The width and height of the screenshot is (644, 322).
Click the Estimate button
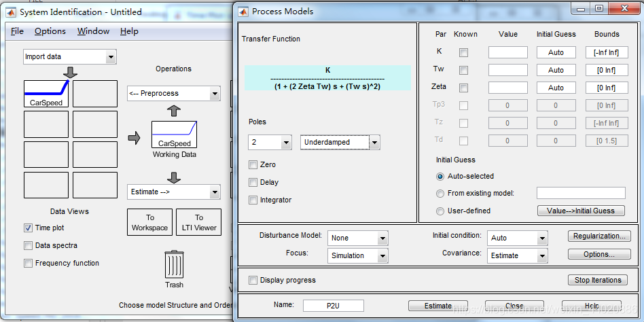[x=437, y=306]
